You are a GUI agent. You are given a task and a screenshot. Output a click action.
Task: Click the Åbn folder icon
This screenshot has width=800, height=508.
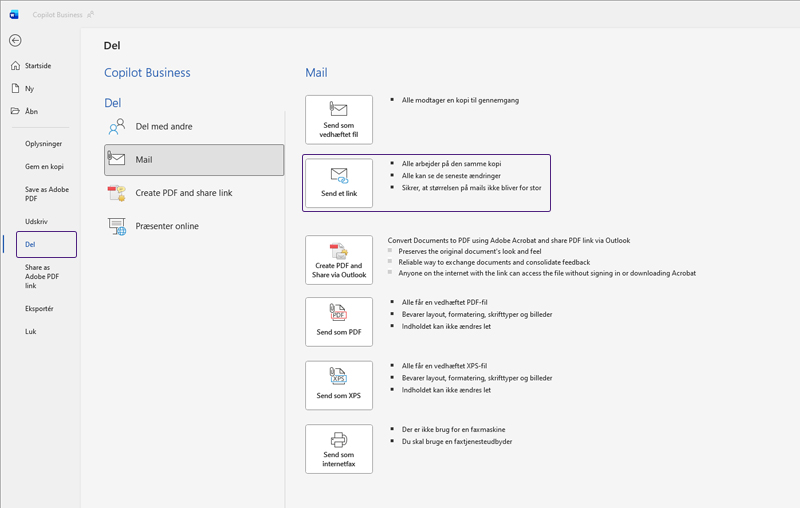15,111
